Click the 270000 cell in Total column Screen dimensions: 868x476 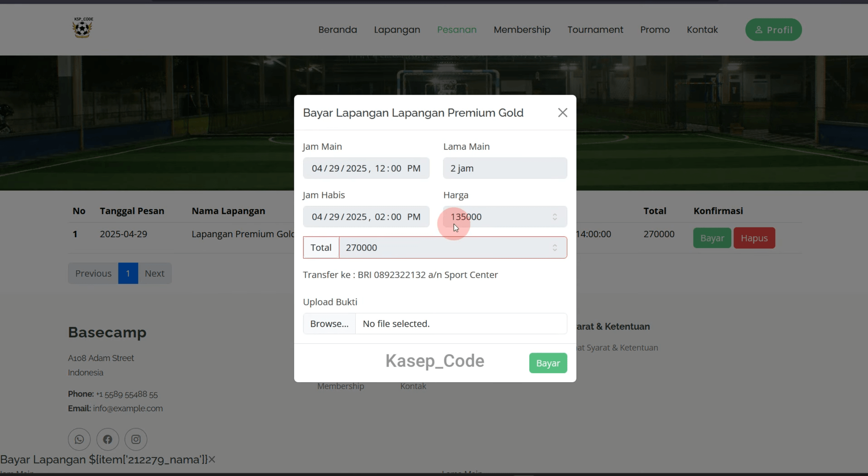point(658,234)
